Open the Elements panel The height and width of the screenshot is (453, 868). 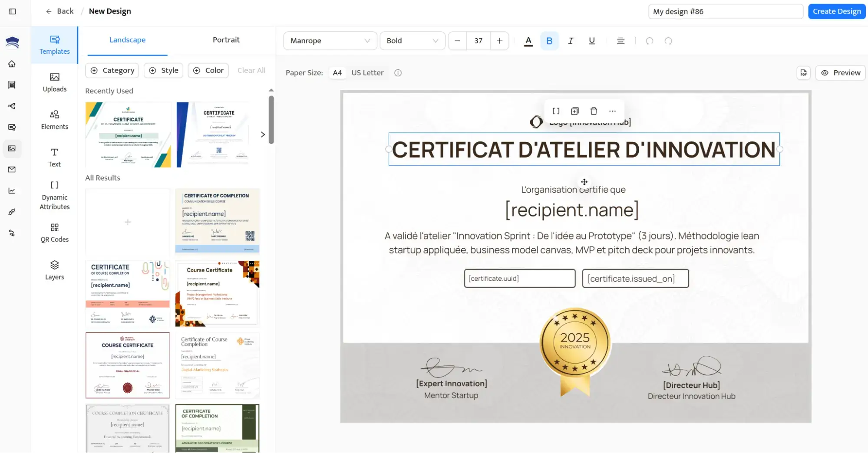54,120
